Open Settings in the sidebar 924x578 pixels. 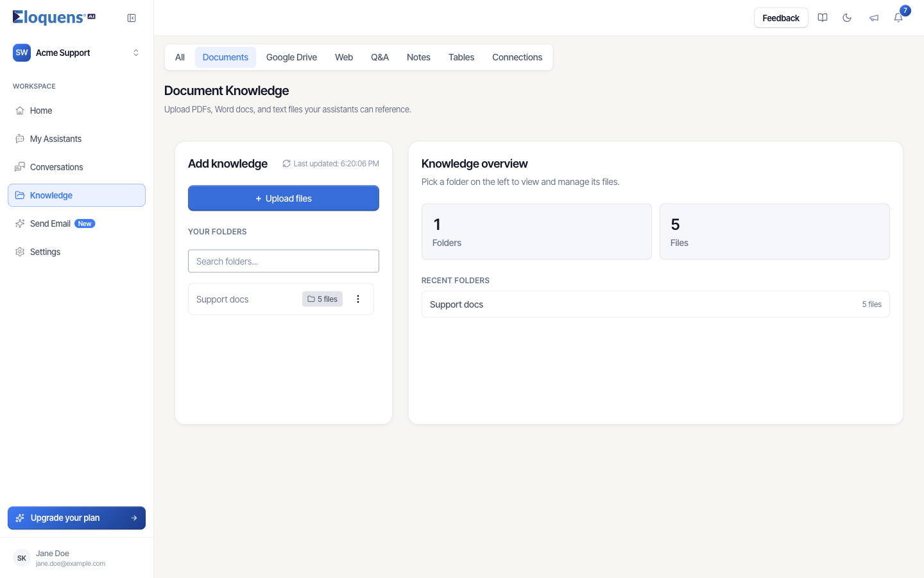coord(76,252)
